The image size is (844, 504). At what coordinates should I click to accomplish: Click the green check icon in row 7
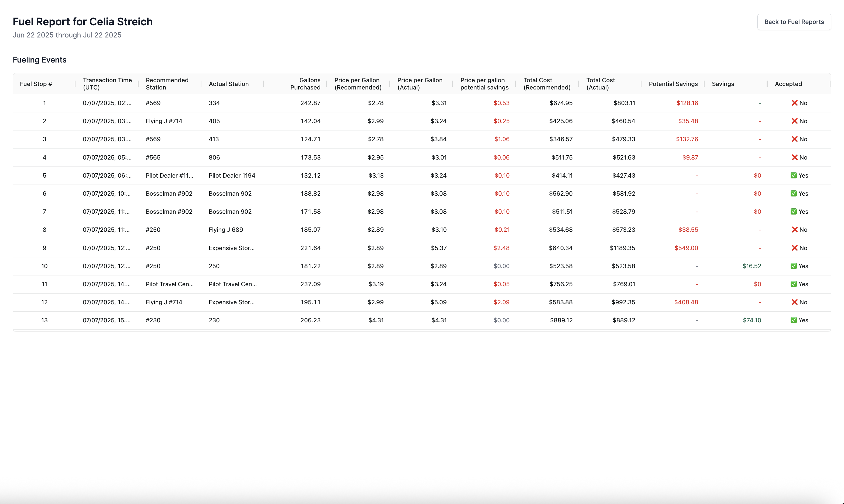click(794, 212)
